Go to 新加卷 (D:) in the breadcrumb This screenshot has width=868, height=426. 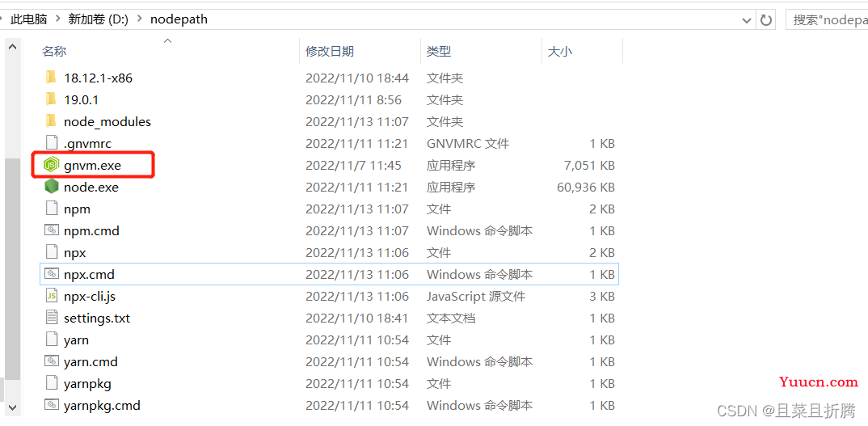pos(99,19)
